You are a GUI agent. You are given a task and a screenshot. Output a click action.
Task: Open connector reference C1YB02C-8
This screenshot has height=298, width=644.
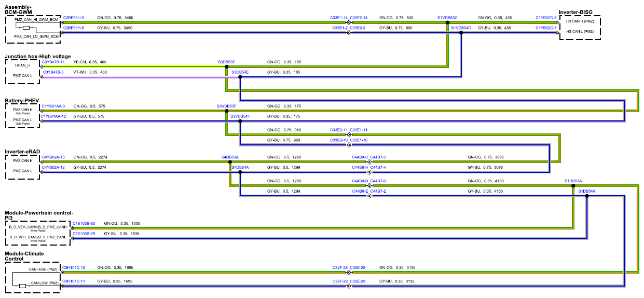click(546, 18)
